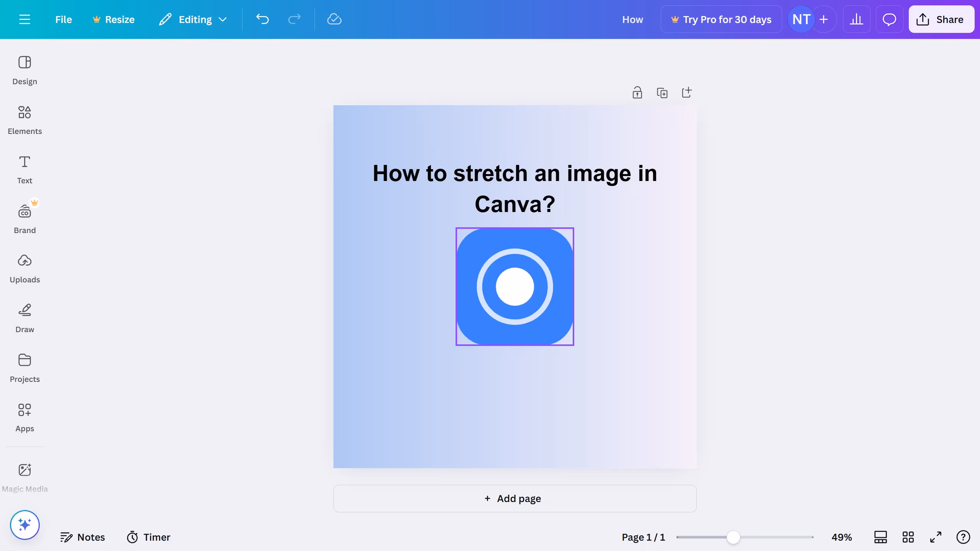Image resolution: width=980 pixels, height=551 pixels.
Task: Select the Text tool in sidebar
Action: click(x=24, y=169)
